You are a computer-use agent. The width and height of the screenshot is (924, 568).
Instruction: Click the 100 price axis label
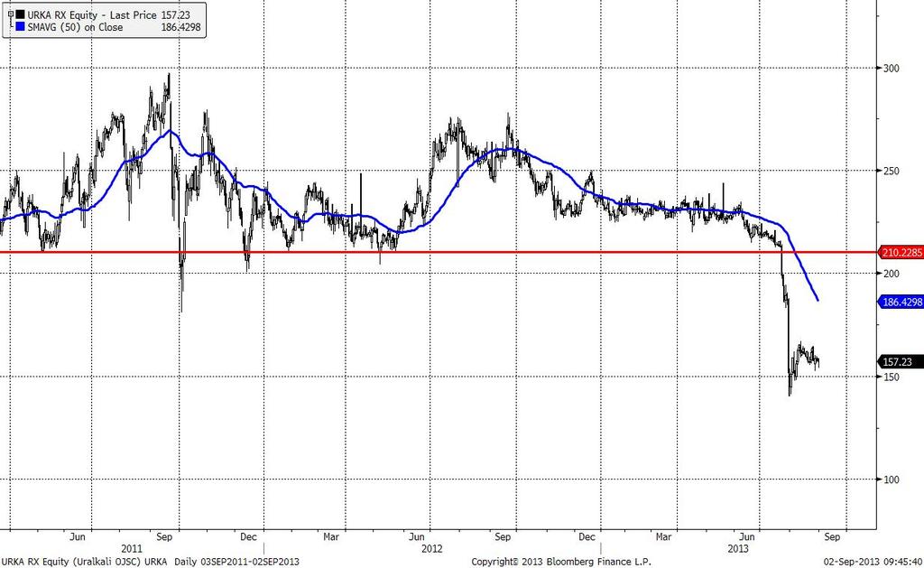click(x=891, y=480)
